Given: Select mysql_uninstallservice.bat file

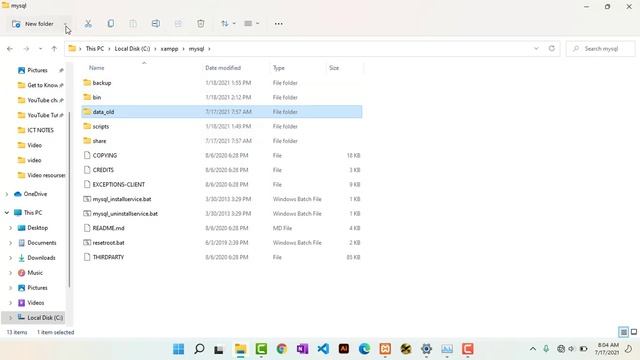Looking at the screenshot, I should 222,213.
